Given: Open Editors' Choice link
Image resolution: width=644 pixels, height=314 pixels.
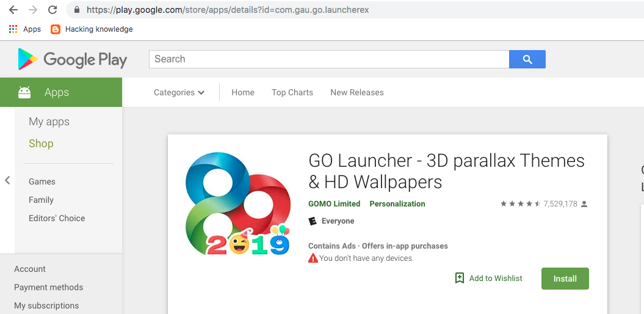Looking at the screenshot, I should (57, 218).
